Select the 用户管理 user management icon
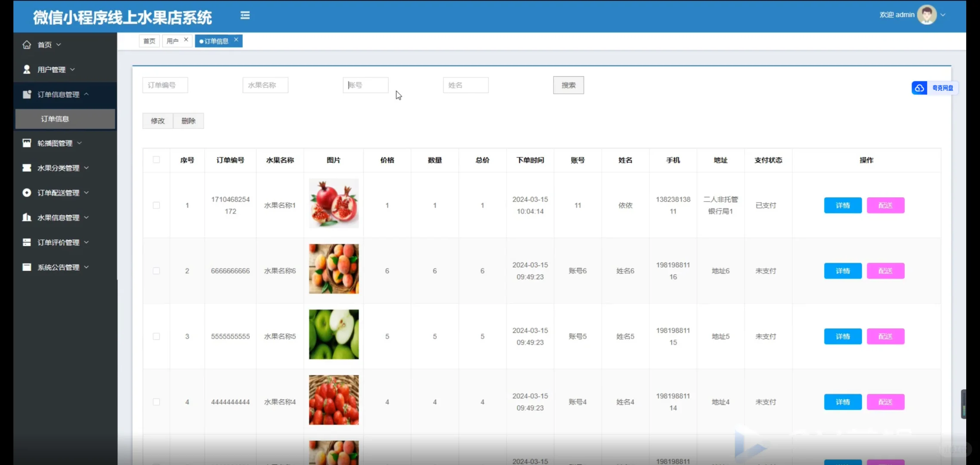The height and width of the screenshot is (465, 980). (27, 69)
